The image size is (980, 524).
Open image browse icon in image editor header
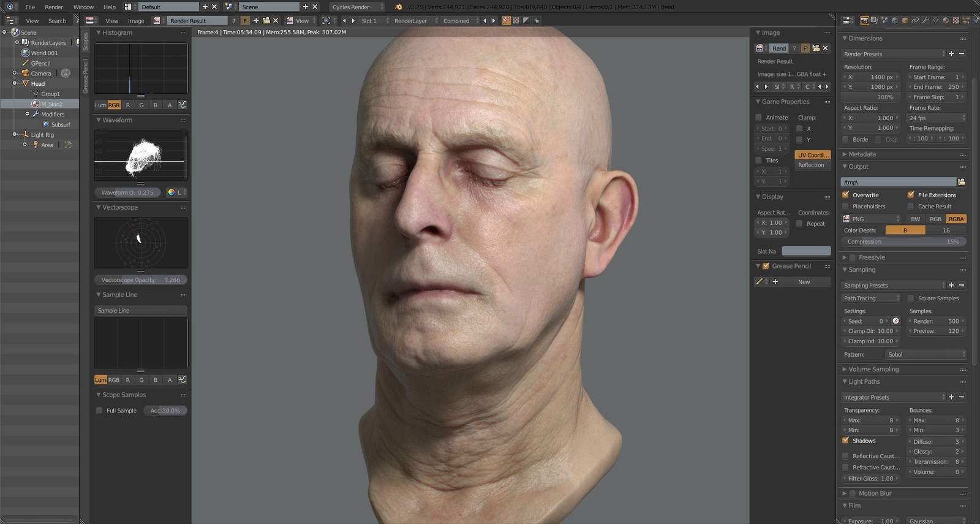click(x=157, y=20)
